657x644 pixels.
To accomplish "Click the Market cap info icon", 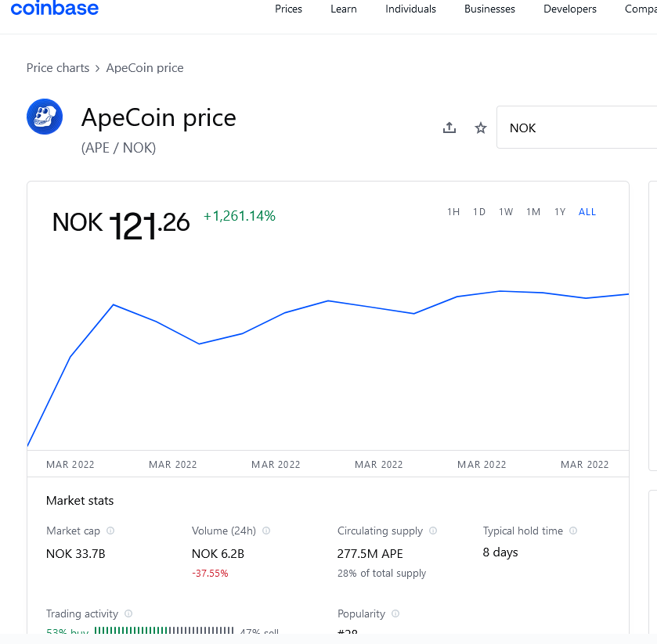I will pos(110,531).
